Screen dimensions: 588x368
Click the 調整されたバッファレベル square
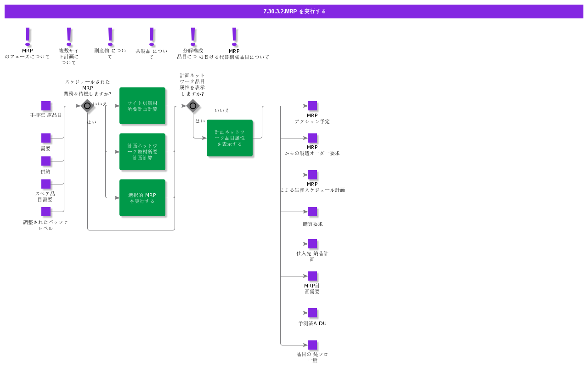point(46,212)
